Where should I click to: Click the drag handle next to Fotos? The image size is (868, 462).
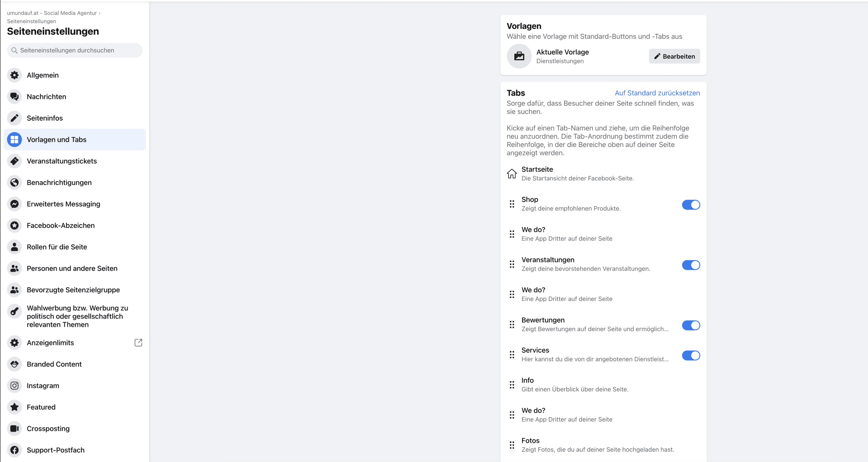tap(512, 445)
